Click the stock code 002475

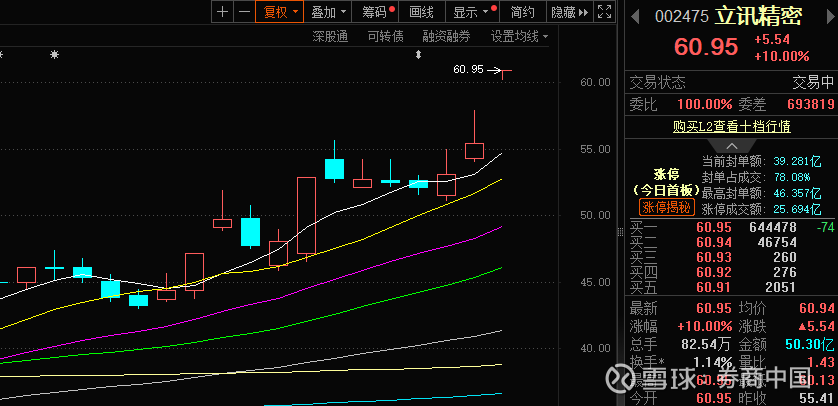click(682, 17)
